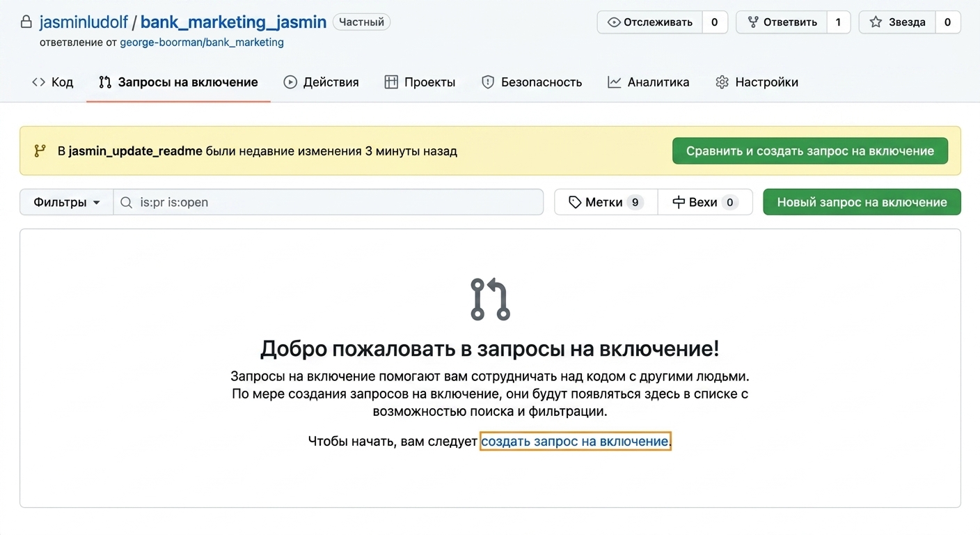Click the milestones count 0
The width and height of the screenshot is (980, 535).
tap(729, 202)
